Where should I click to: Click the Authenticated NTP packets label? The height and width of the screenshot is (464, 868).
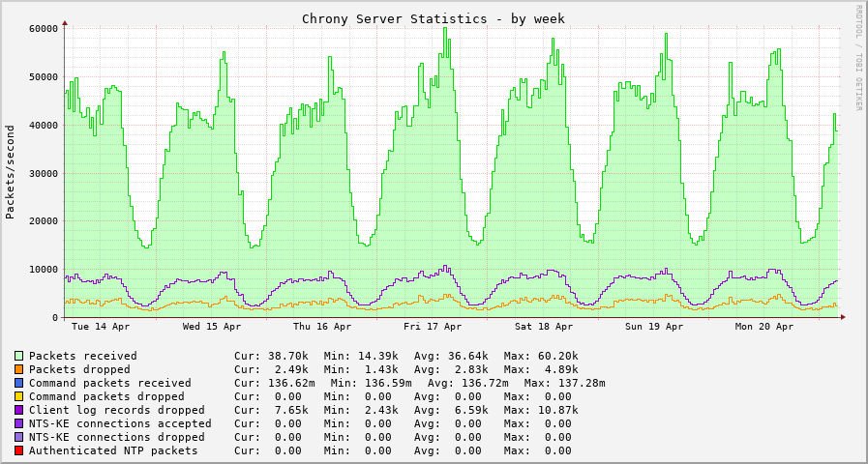pyautogui.click(x=113, y=450)
